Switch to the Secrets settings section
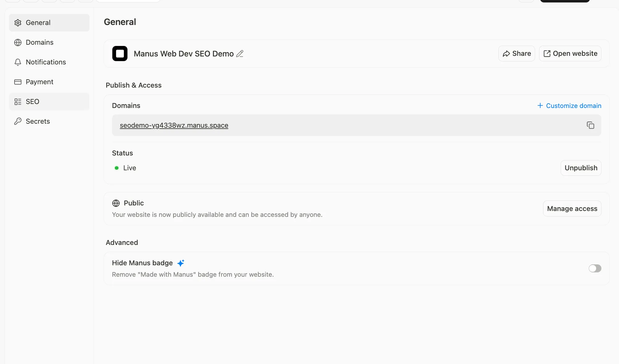619x364 pixels. pos(38,121)
